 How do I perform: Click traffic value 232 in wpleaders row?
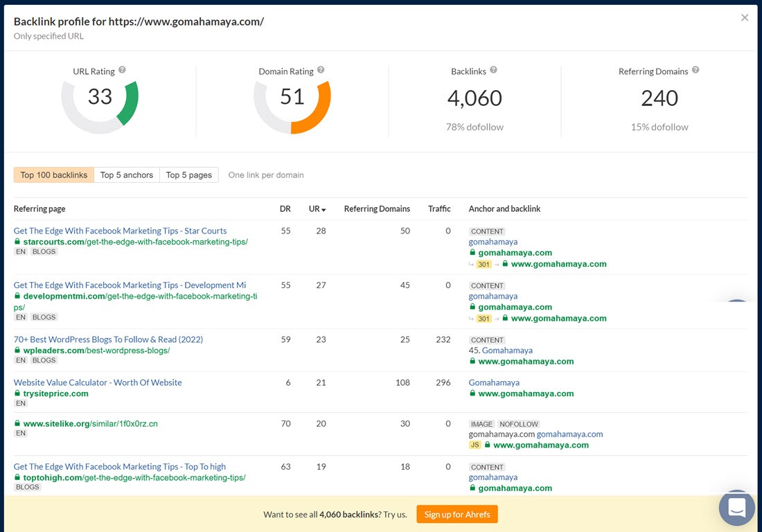coord(443,339)
